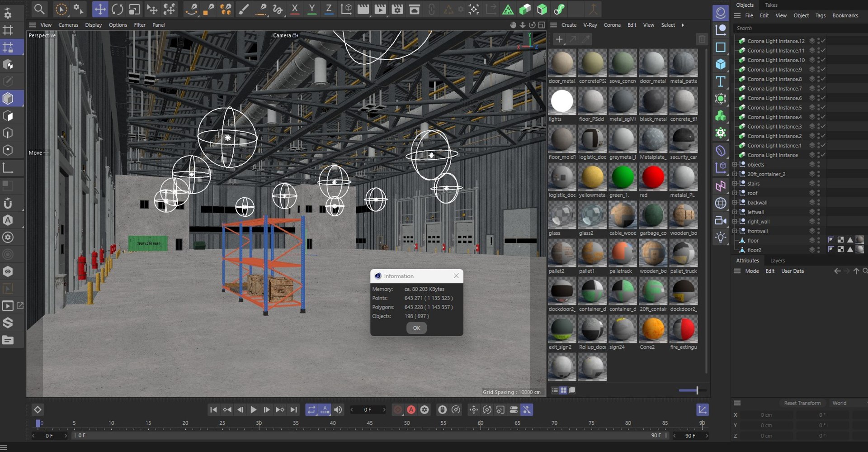Click the camera object icon in side palette

click(721, 220)
